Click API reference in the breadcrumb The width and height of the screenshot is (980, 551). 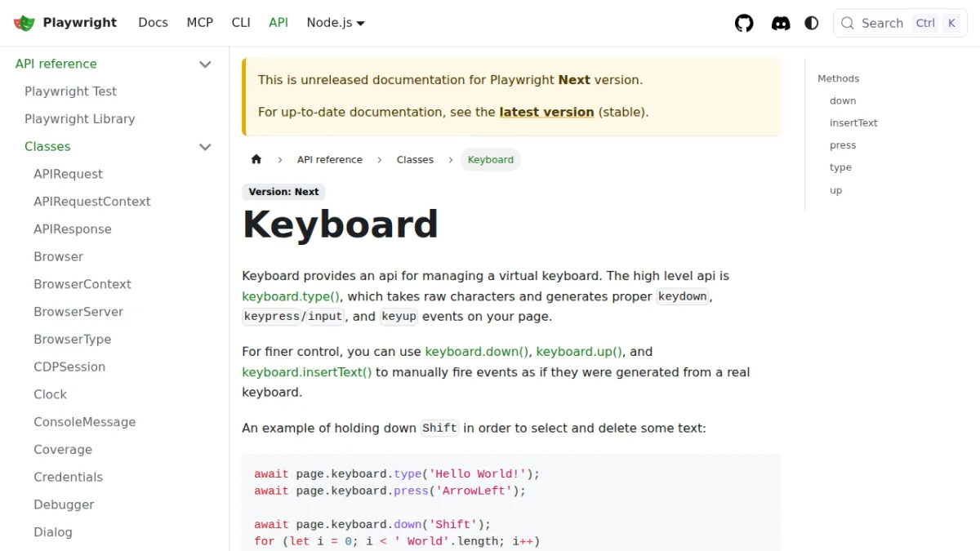coord(330,159)
